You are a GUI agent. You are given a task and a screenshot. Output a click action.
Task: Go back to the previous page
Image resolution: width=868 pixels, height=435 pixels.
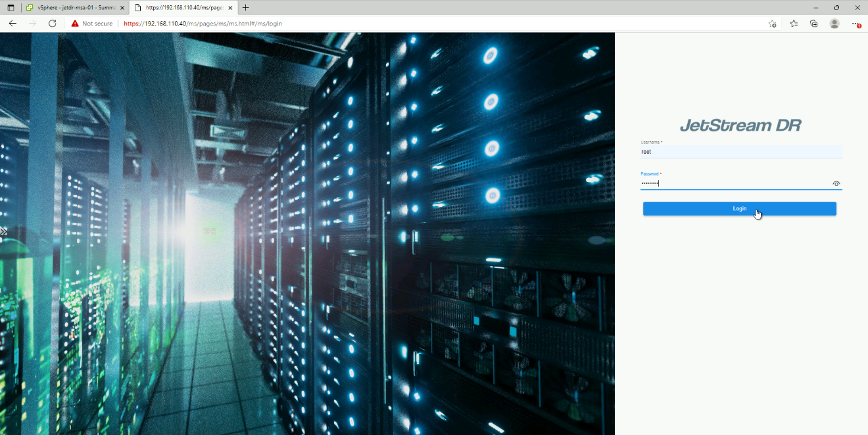click(12, 24)
